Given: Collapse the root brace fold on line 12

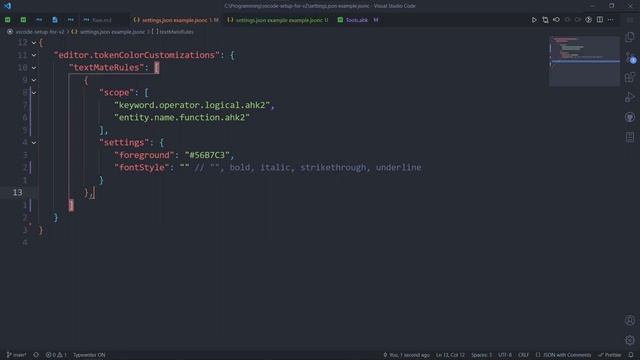Looking at the screenshot, I should tap(34, 42).
